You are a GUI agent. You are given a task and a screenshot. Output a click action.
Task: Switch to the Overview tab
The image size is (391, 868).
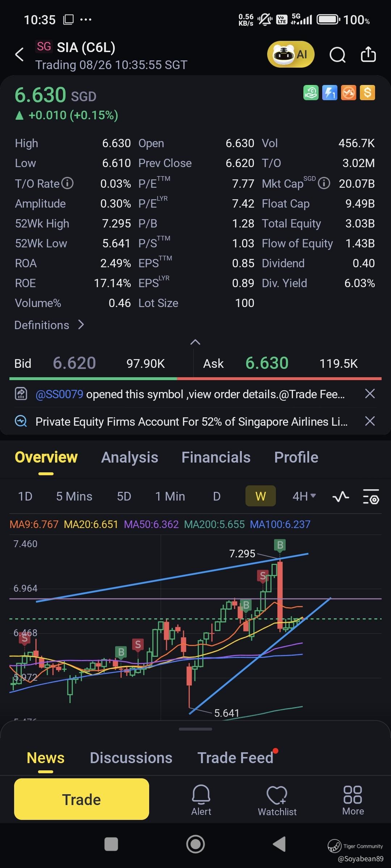coord(46,458)
